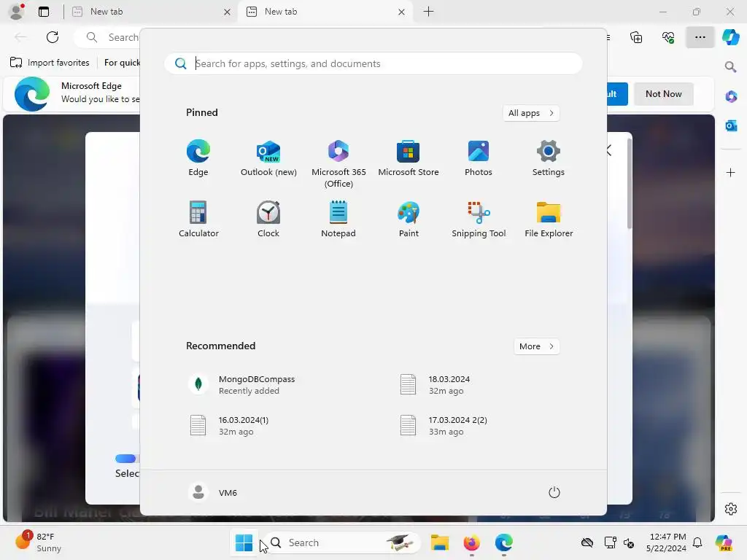Click the OneDrive cloud tray icon
The height and width of the screenshot is (560, 747).
click(587, 542)
